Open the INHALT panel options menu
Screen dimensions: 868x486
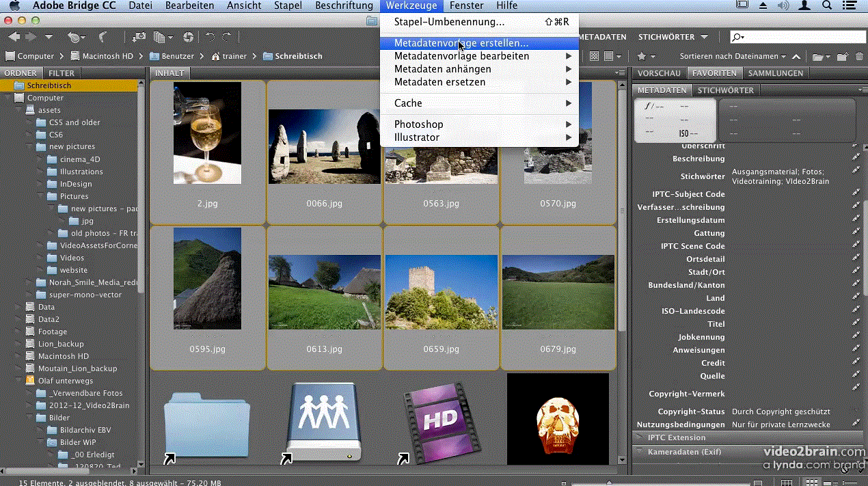click(620, 73)
